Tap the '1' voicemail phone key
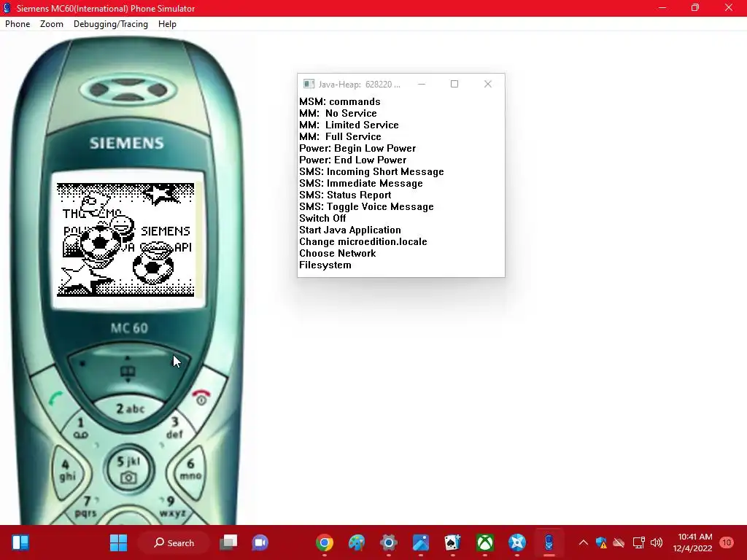 click(x=80, y=427)
